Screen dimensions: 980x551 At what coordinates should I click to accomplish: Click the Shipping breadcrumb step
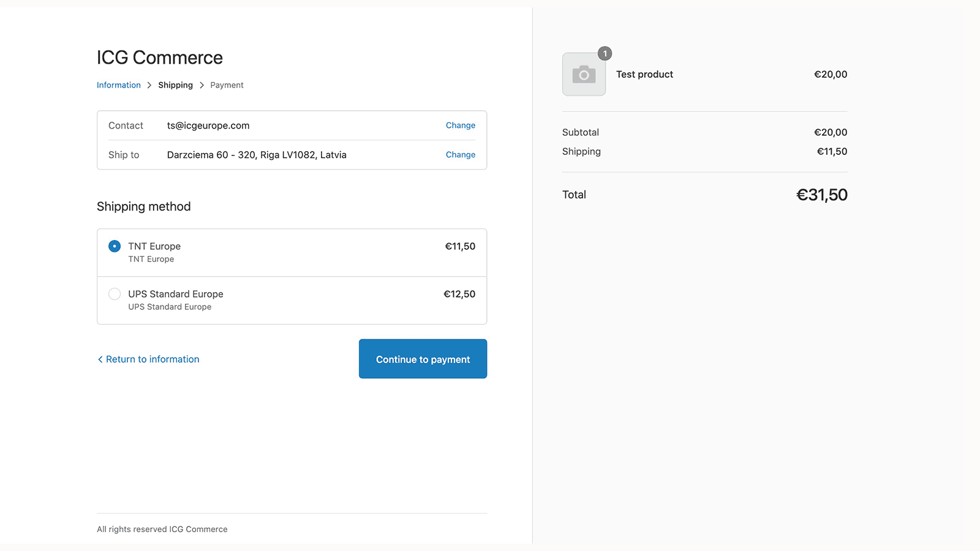175,85
